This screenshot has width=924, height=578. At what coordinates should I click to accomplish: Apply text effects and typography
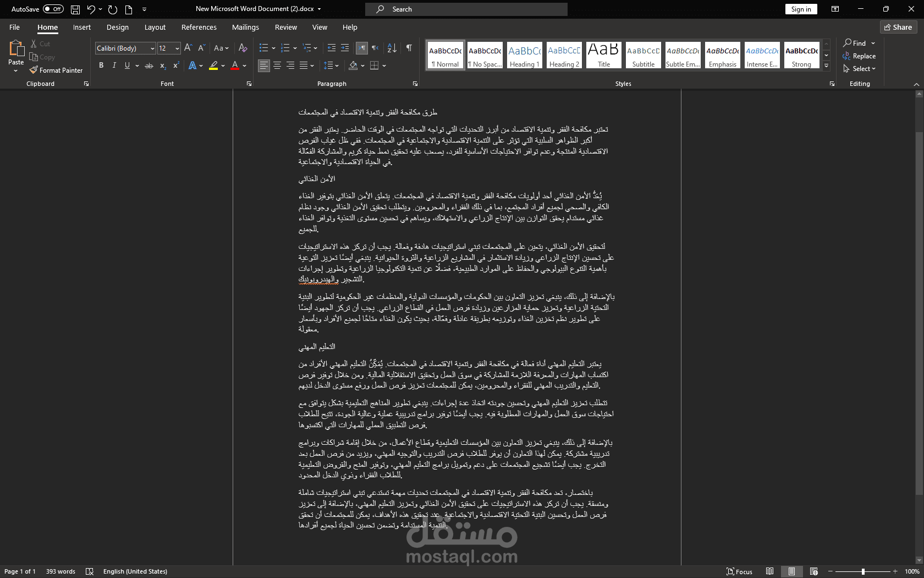[193, 66]
